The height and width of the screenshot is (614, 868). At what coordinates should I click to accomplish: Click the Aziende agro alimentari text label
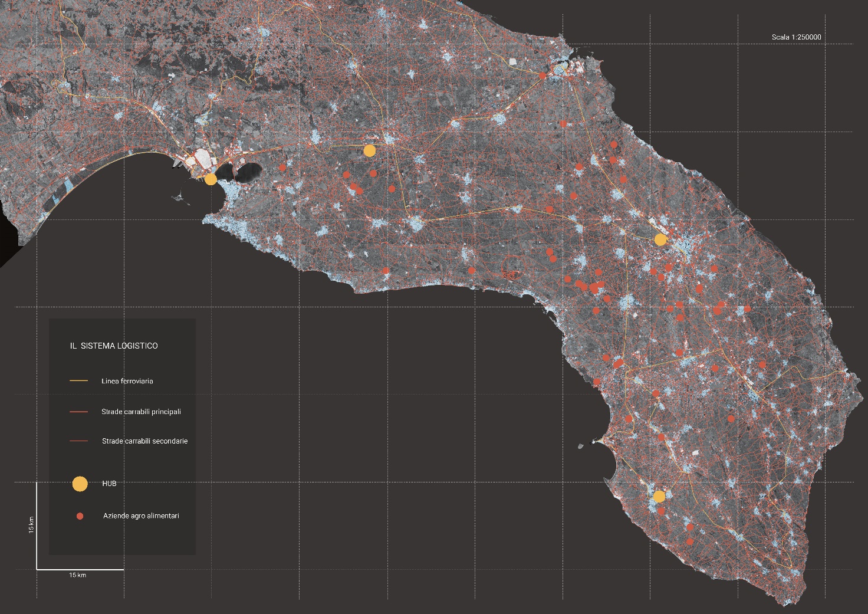(141, 516)
